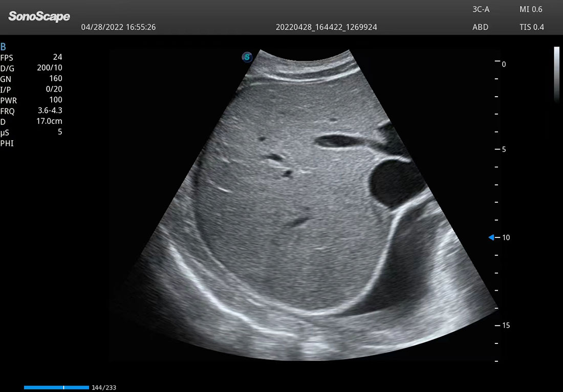Click the GN parameter label
This screenshot has width=563, height=392.
click(6, 79)
